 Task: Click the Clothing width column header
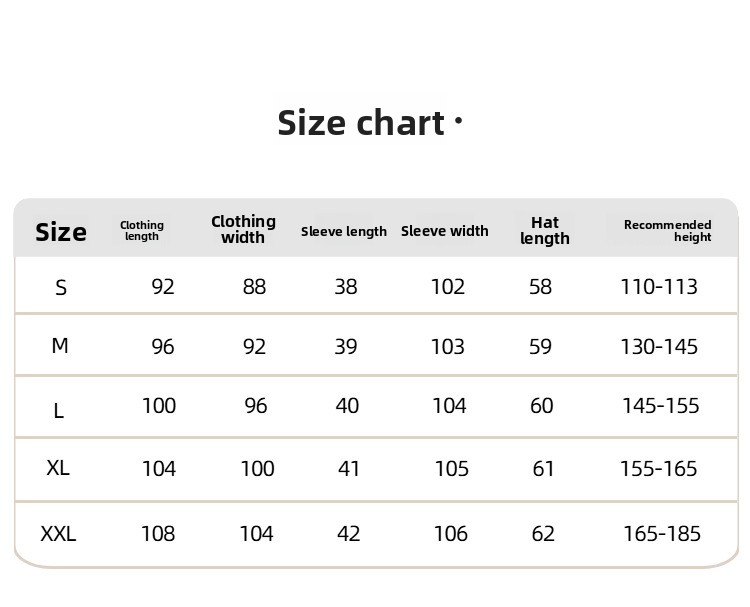pyautogui.click(x=243, y=229)
